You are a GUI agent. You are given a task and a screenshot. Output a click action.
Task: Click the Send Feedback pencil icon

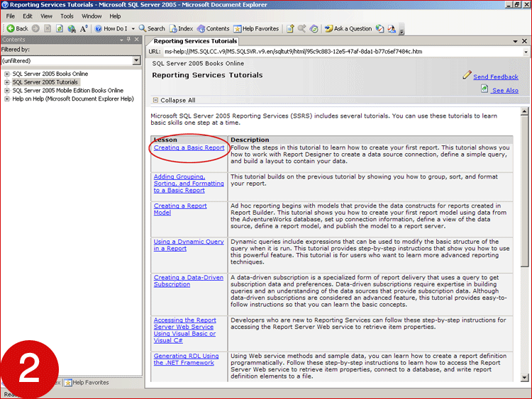[467, 75]
